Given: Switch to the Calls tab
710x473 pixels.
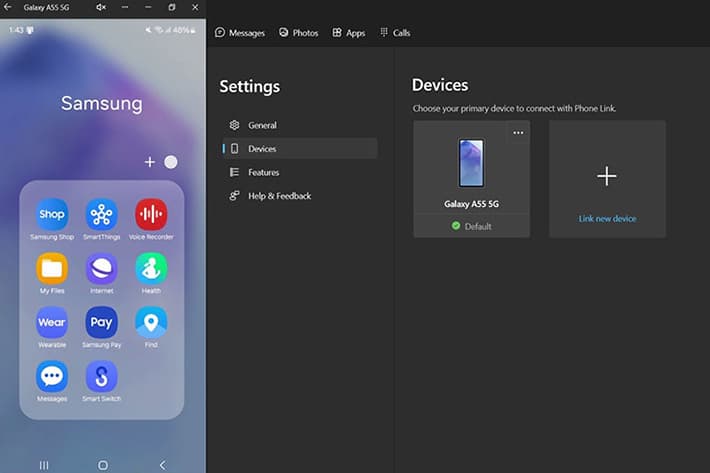Looking at the screenshot, I should click(395, 33).
